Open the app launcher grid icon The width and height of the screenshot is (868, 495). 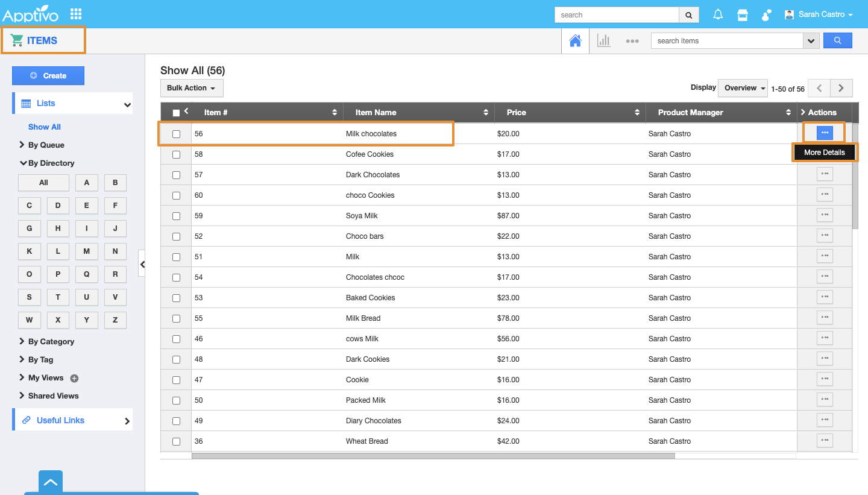[x=76, y=14]
